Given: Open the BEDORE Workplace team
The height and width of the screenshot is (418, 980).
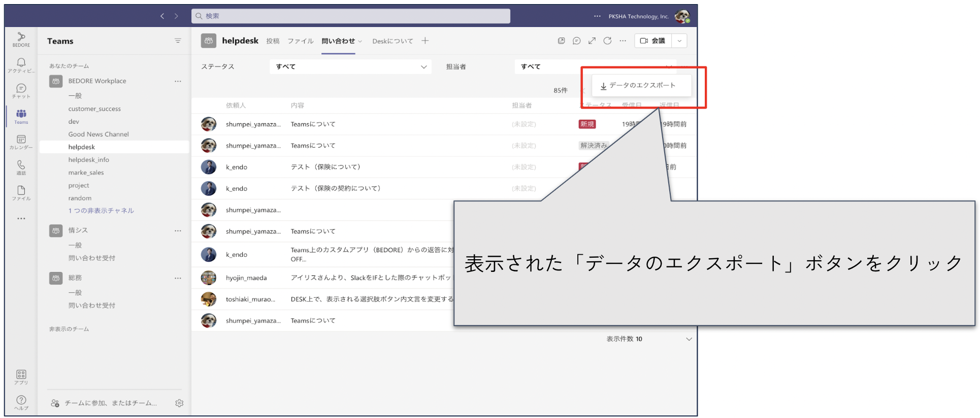Looking at the screenshot, I should [x=97, y=81].
